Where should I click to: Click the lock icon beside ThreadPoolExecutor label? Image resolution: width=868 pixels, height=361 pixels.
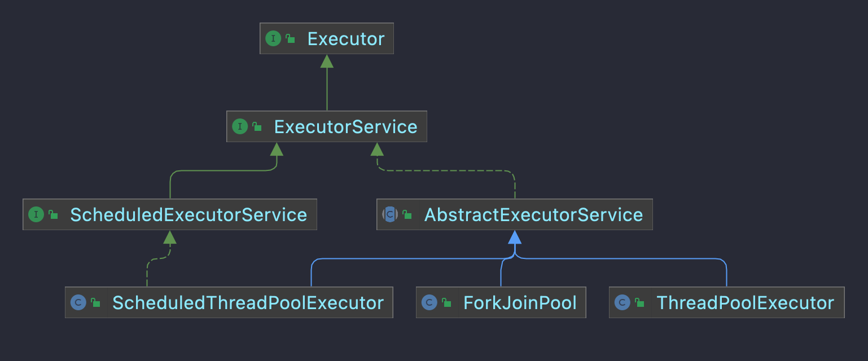click(639, 303)
